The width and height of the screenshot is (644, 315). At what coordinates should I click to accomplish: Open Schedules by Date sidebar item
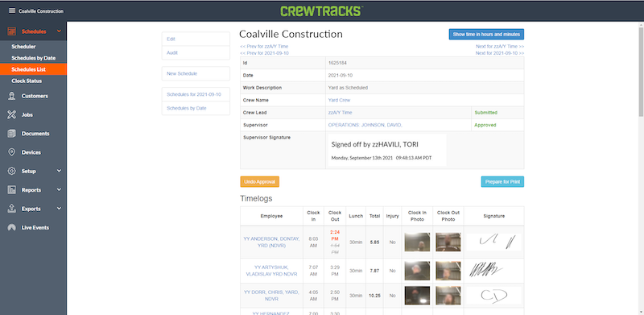33,58
